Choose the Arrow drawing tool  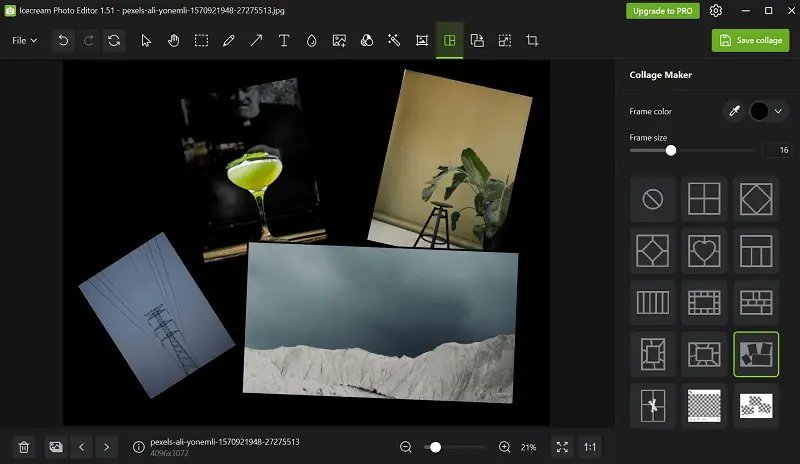[x=256, y=41]
